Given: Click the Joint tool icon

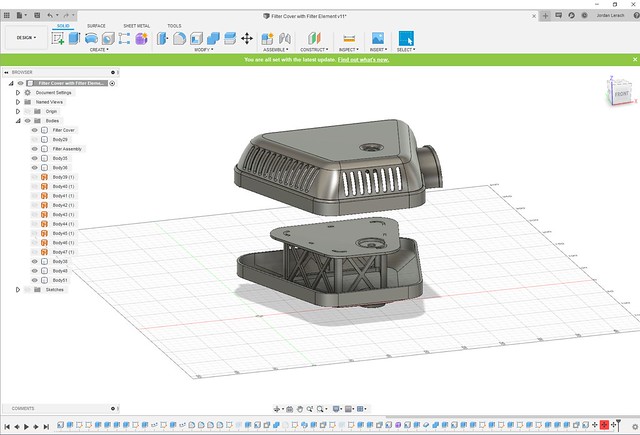Looking at the screenshot, I should pos(285,38).
